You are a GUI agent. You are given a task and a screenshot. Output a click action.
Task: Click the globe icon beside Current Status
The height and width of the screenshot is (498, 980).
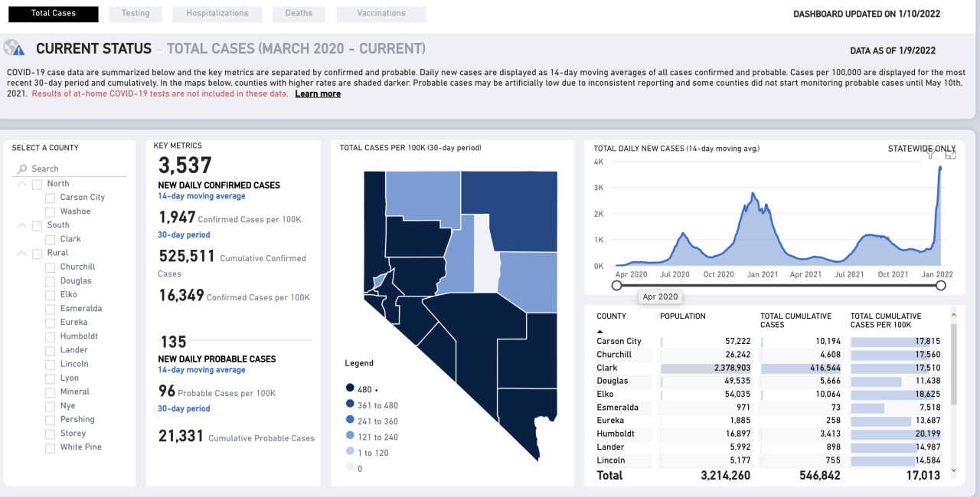(14, 48)
